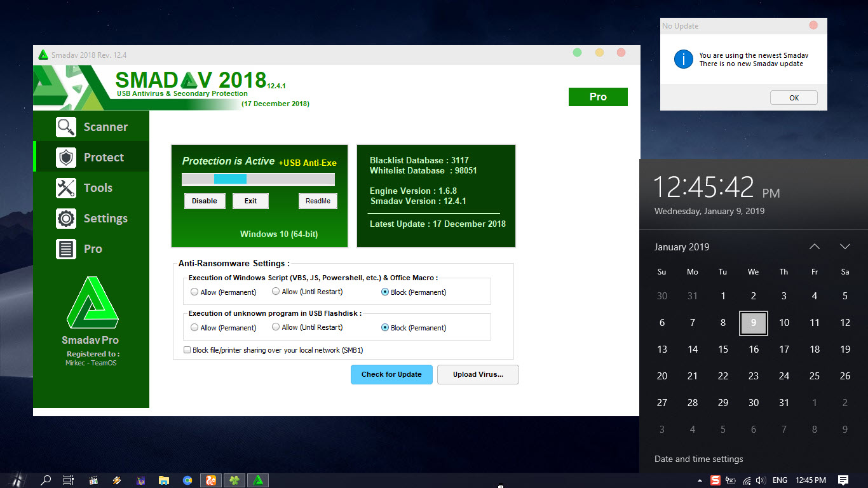Viewport: 868px width, 488px height.
Task: Click the large Smadav triangle logo in sidebar
Action: (x=92, y=302)
